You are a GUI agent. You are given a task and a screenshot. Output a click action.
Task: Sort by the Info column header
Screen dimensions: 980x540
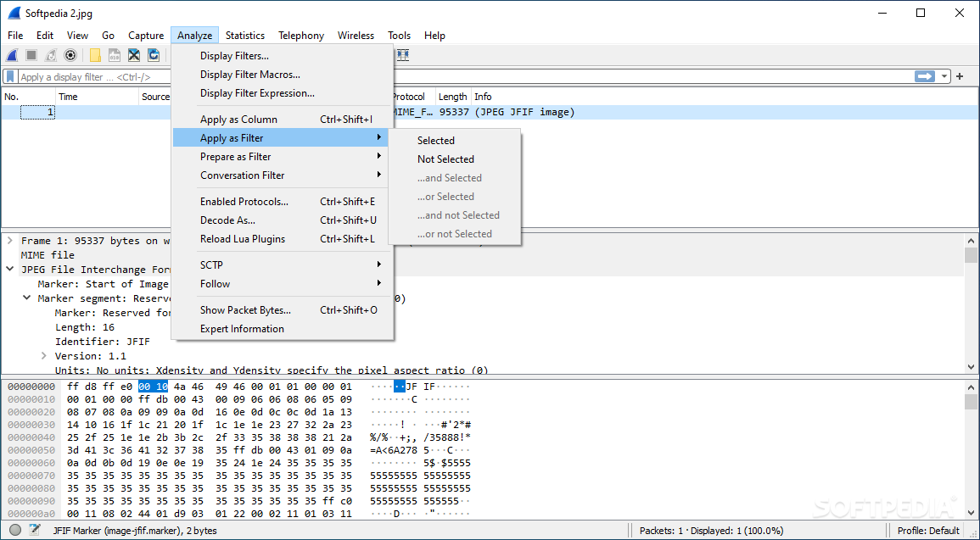pos(725,97)
